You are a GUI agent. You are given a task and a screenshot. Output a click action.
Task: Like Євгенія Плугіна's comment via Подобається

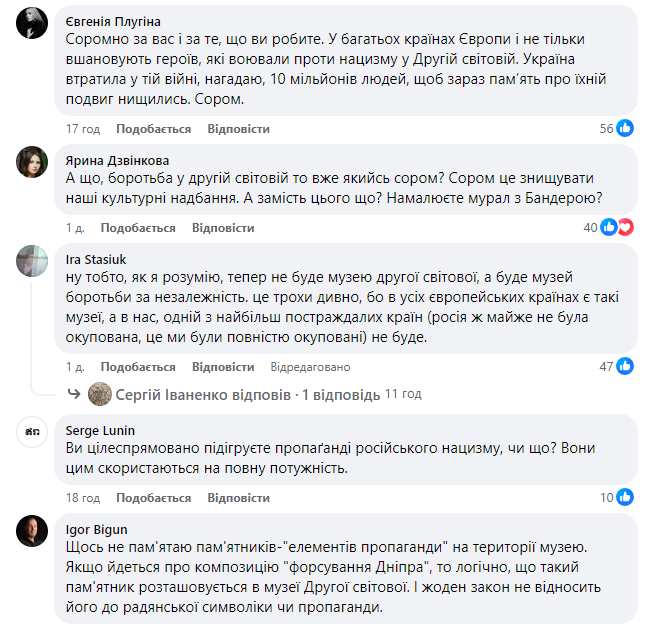click(x=153, y=129)
